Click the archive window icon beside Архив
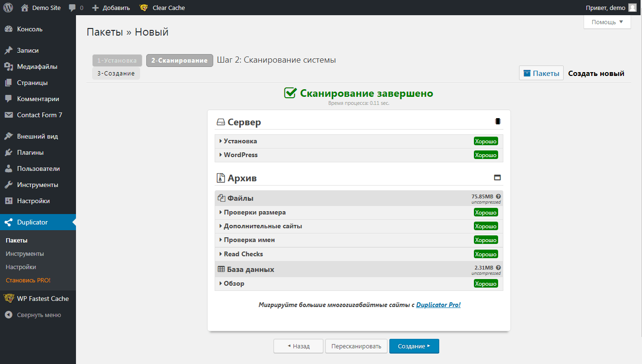Viewport: 642px width, 364px height. point(498,177)
